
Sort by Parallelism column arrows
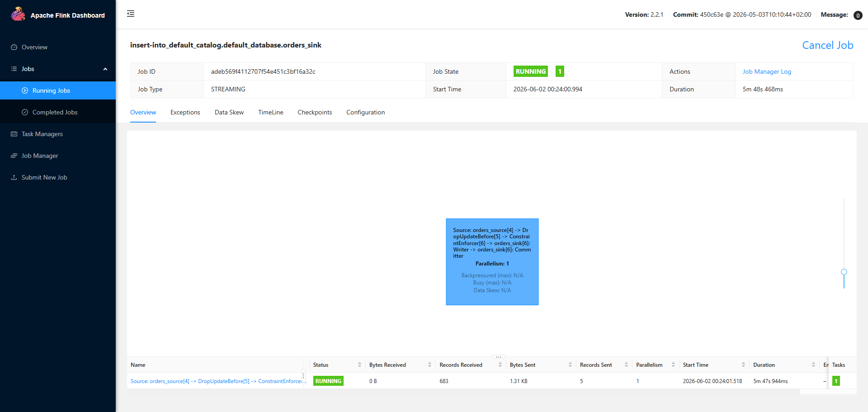tap(673, 365)
